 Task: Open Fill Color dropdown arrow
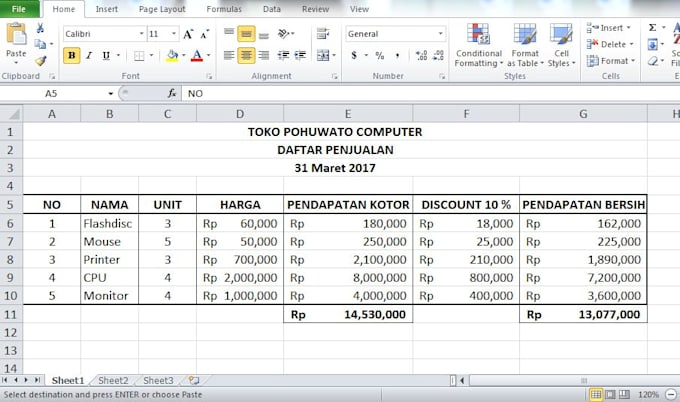click(x=183, y=56)
